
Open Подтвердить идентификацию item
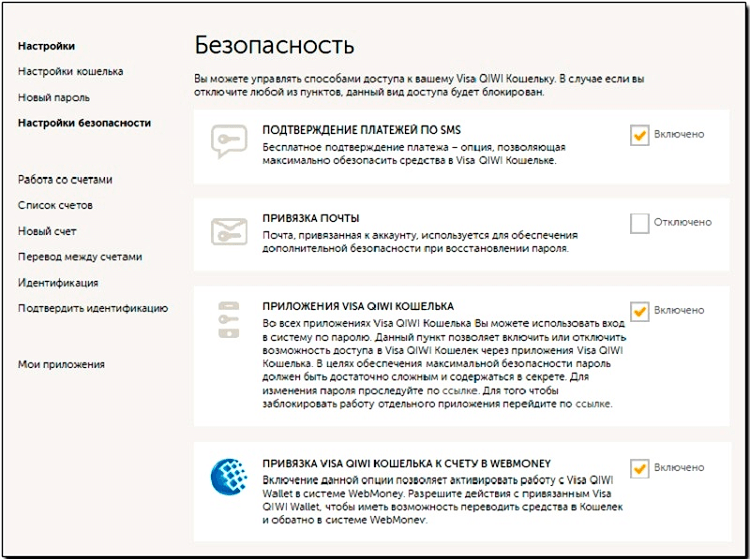coord(93,308)
